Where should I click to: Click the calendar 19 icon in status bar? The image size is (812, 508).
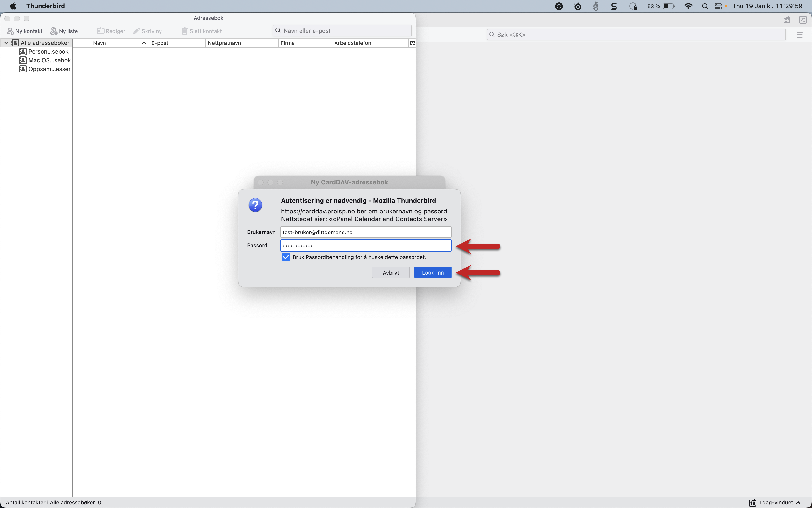(x=752, y=503)
